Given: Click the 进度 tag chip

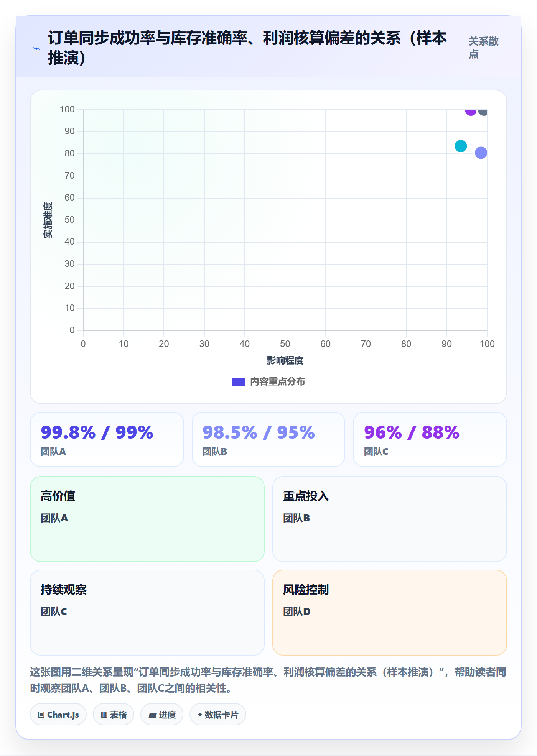Looking at the screenshot, I should click(162, 714).
